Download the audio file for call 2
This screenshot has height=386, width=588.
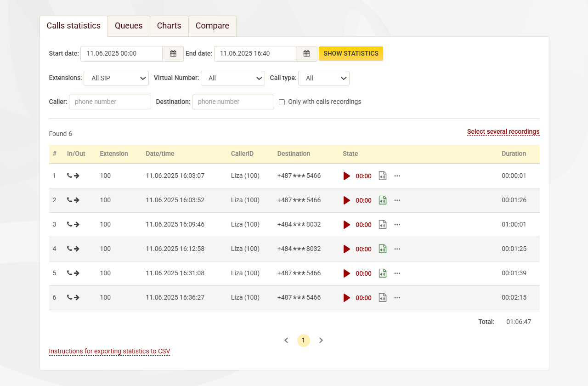coord(382,200)
